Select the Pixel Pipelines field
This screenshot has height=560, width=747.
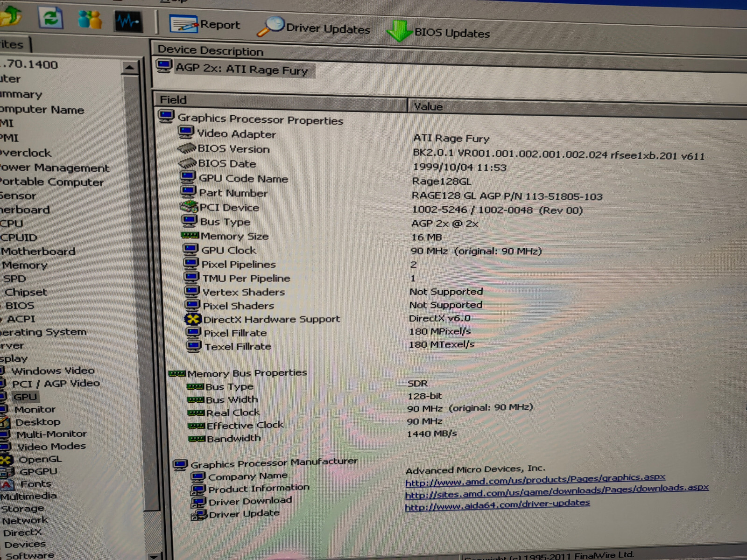pyautogui.click(x=239, y=264)
